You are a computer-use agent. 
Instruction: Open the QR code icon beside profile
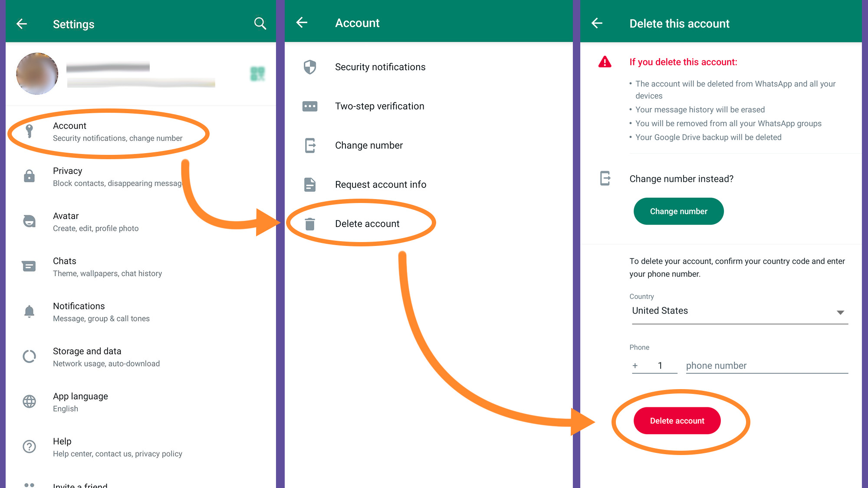257,74
